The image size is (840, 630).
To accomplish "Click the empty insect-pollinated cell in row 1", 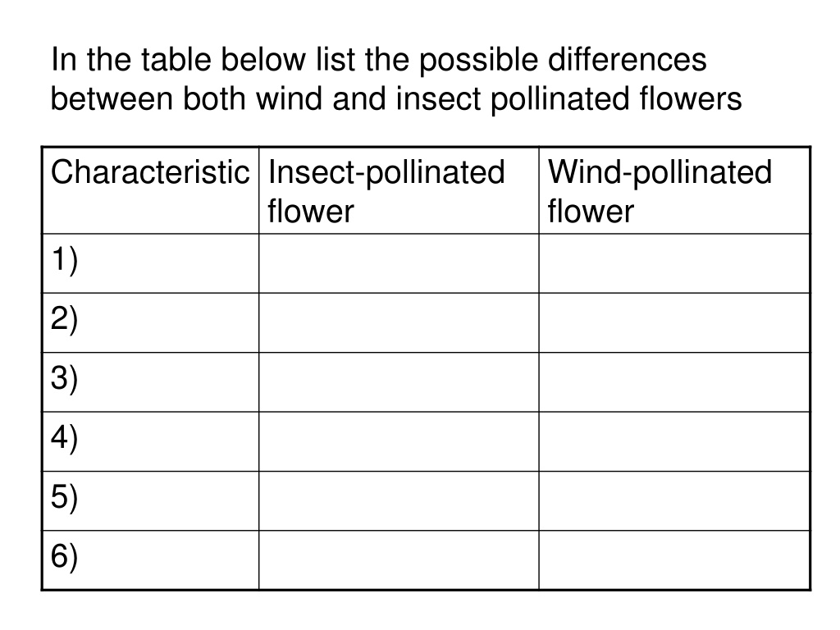I will click(399, 263).
